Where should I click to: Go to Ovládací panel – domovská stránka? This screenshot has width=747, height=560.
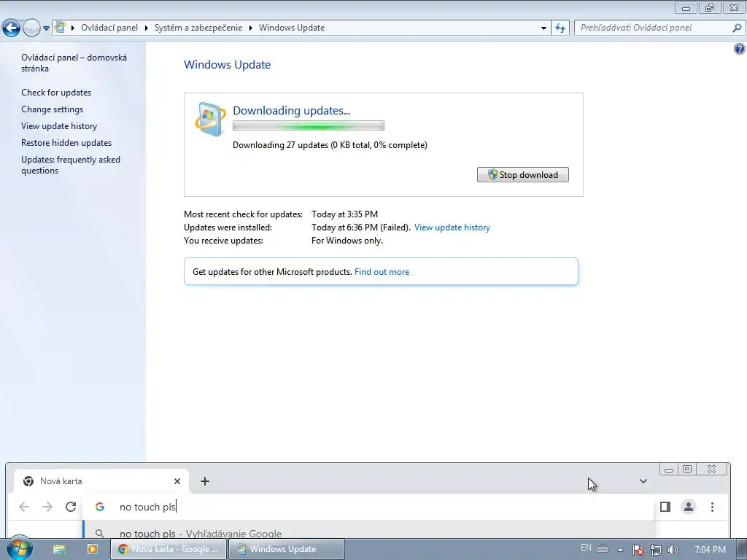tap(74, 63)
